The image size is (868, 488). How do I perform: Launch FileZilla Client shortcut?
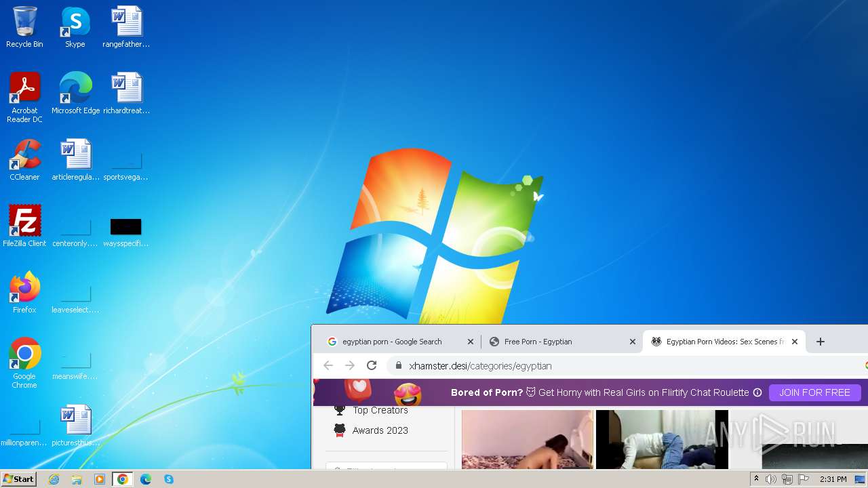24,226
